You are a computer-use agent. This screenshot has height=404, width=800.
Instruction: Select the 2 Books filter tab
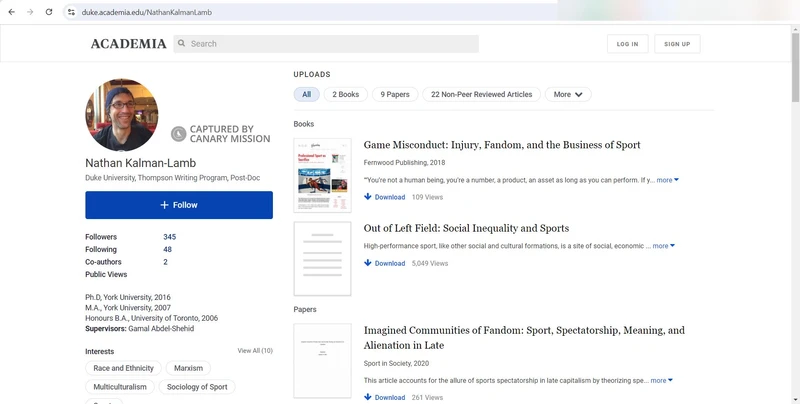pyautogui.click(x=345, y=94)
